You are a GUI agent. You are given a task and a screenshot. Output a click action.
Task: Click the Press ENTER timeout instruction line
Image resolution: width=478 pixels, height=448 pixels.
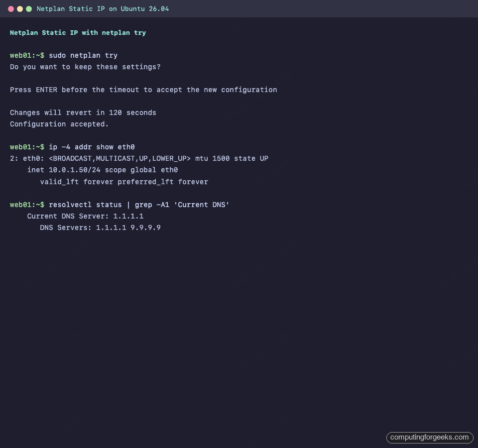tap(143, 90)
